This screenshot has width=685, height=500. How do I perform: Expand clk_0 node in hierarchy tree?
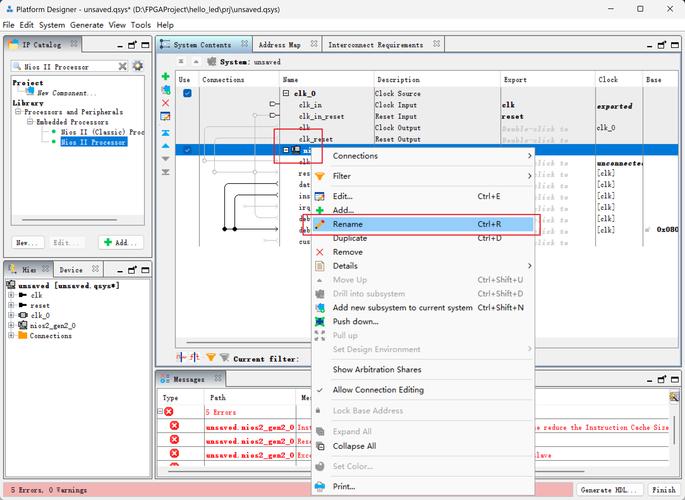(11, 315)
